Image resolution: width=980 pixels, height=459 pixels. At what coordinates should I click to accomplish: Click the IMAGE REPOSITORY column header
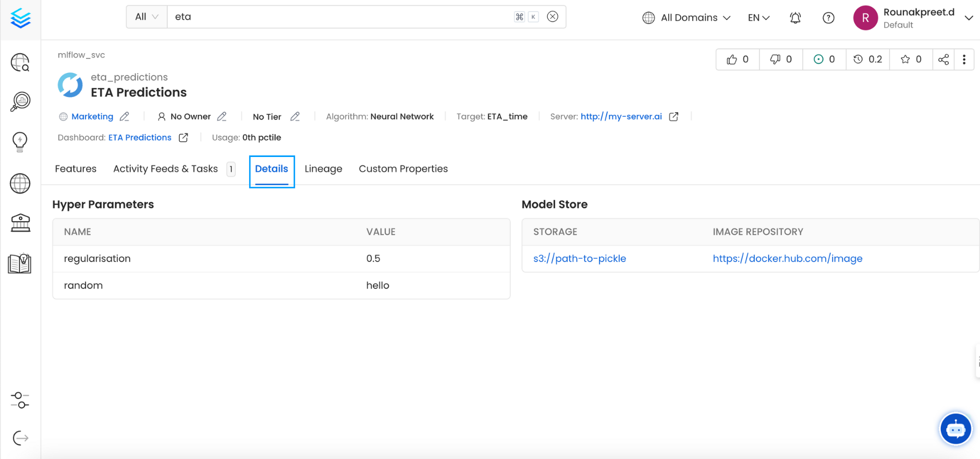click(x=757, y=232)
